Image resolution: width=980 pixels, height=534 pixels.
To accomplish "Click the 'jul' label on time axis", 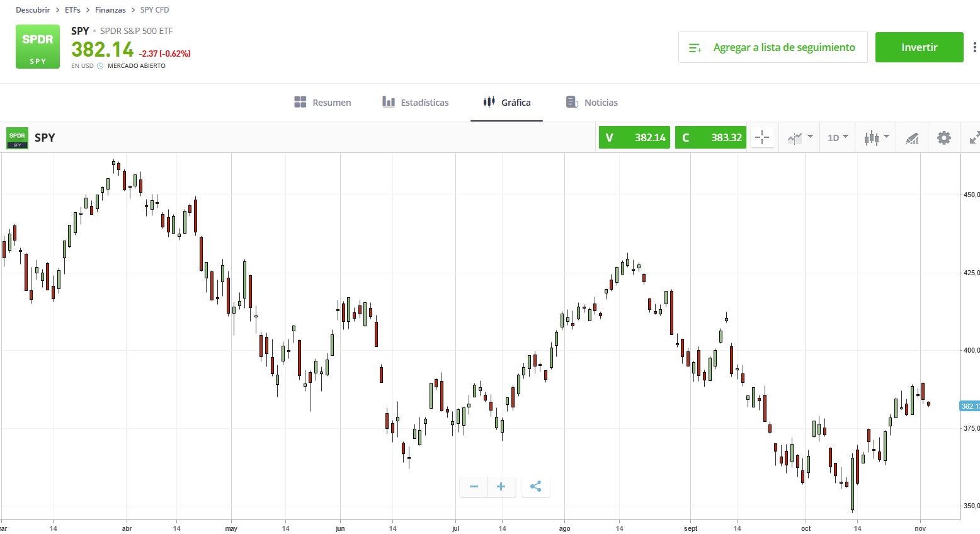I will click(455, 528).
